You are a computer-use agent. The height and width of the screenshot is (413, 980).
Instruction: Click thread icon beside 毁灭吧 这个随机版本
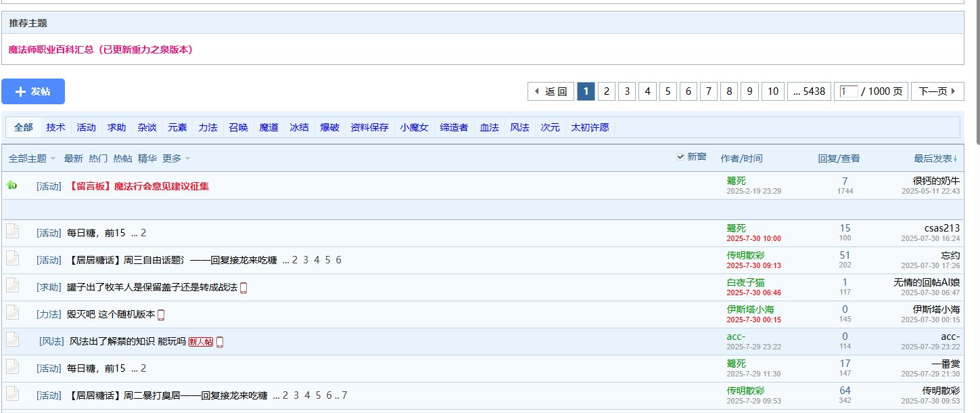(x=12, y=312)
